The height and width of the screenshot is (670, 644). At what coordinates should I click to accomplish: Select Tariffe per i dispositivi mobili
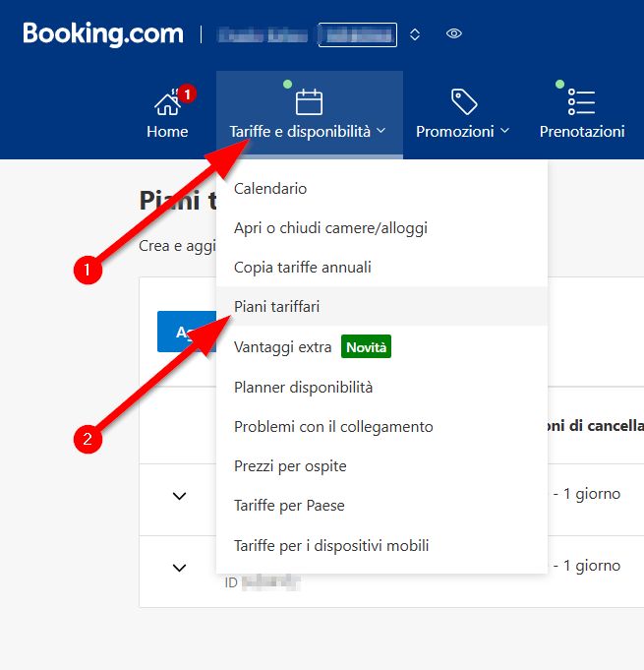click(381, 545)
